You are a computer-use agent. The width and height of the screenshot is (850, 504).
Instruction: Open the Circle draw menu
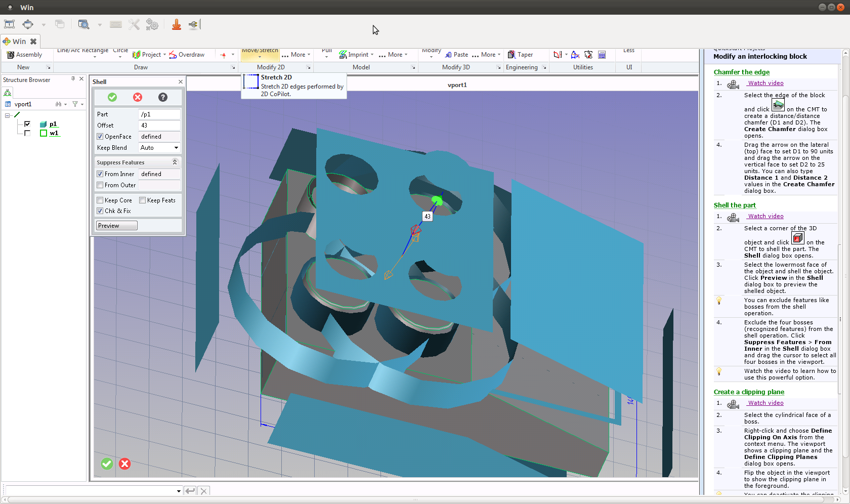pos(120,54)
